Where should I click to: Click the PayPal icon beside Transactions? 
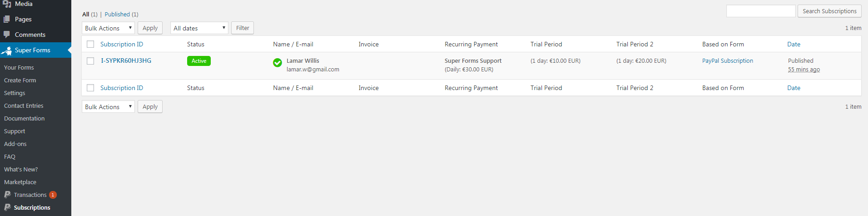coord(7,195)
